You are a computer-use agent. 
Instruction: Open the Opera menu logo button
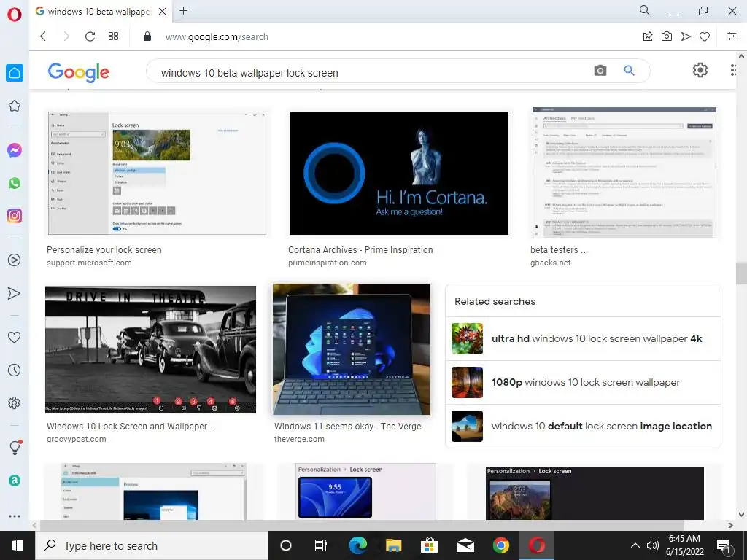click(15, 15)
